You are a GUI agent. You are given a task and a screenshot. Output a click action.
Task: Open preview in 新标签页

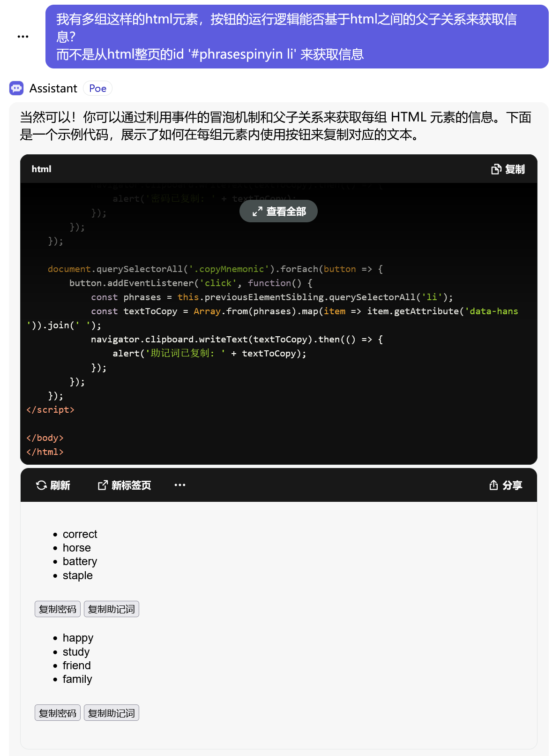pyautogui.click(x=124, y=485)
